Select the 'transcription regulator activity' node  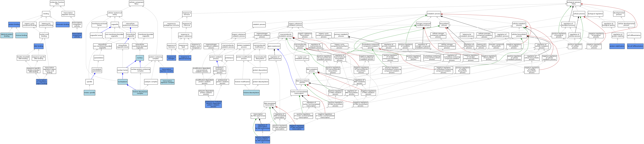[x=68, y=14]
